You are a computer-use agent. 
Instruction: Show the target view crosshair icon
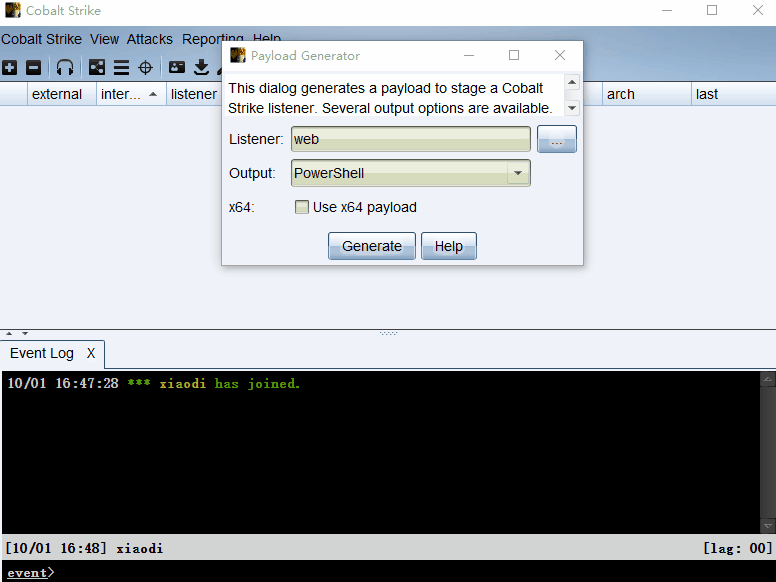tap(146, 67)
